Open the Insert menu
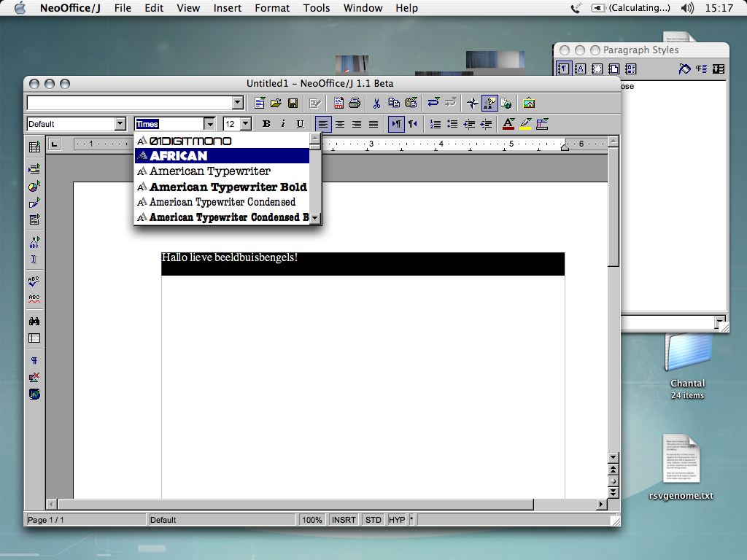The image size is (747, 560). click(228, 8)
